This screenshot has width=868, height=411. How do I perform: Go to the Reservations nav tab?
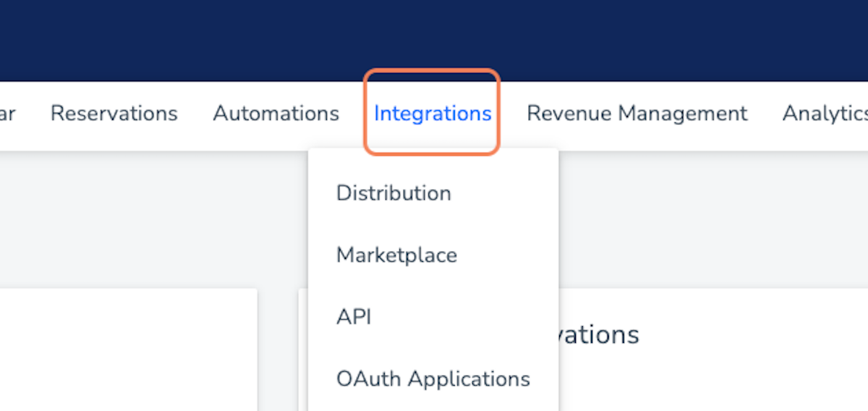[x=114, y=114]
